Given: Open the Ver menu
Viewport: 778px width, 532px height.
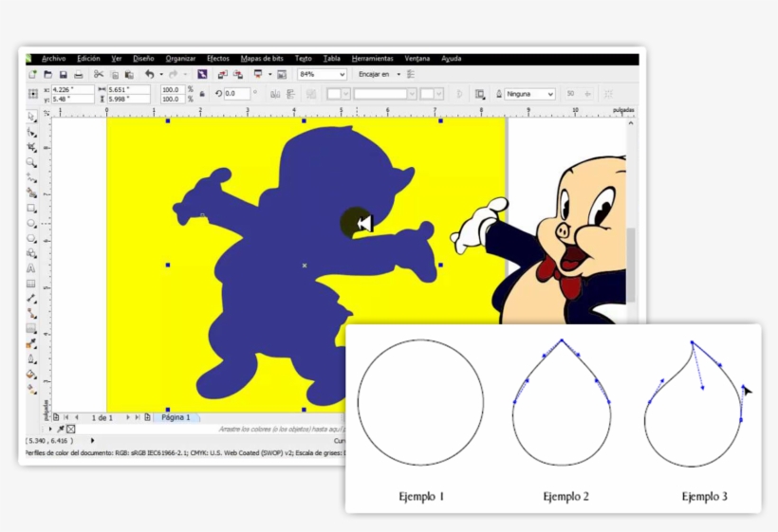Looking at the screenshot, I should coord(117,59).
